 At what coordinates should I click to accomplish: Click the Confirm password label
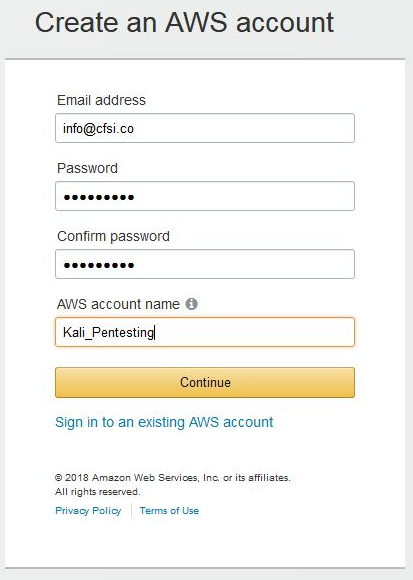coord(113,236)
